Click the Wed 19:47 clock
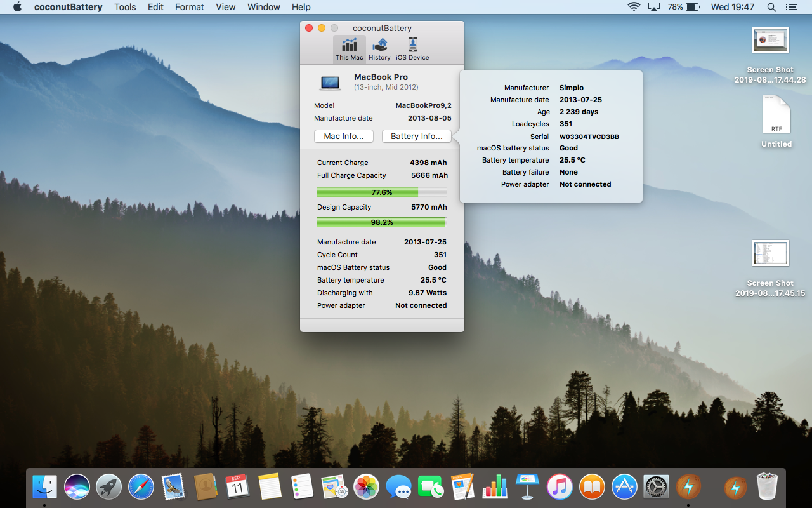The height and width of the screenshot is (508, 812). pyautogui.click(x=733, y=7)
